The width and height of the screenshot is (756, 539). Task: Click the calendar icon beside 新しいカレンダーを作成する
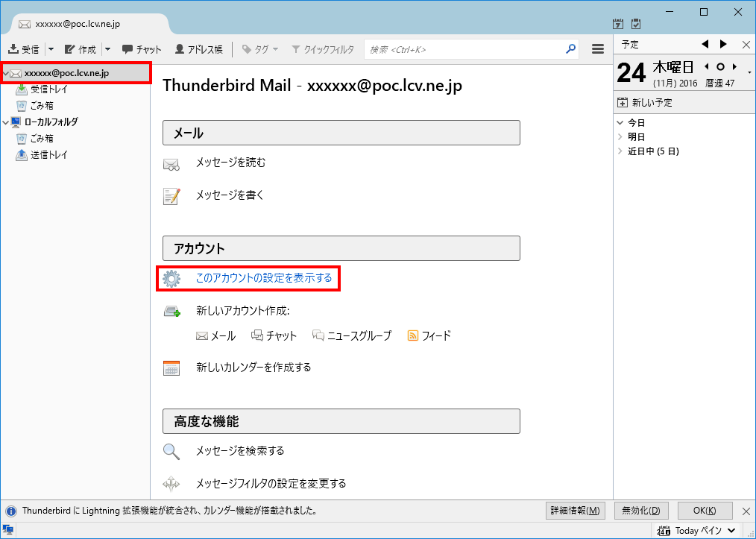click(171, 368)
